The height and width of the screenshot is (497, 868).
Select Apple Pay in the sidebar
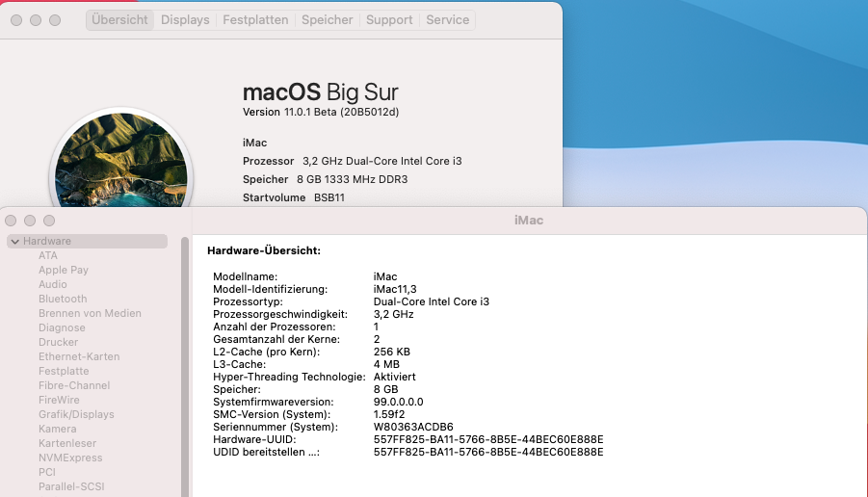[64, 270]
